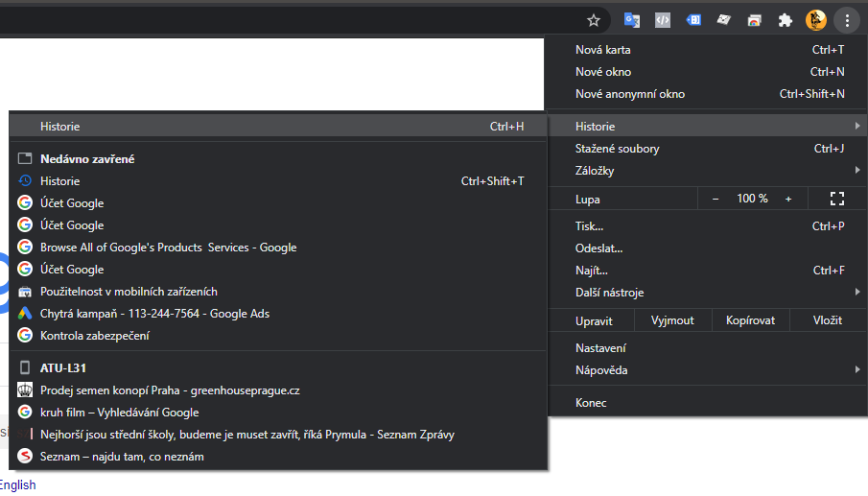Click the user profile avatar
The height and width of the screenshot is (496, 868).
coord(816,20)
